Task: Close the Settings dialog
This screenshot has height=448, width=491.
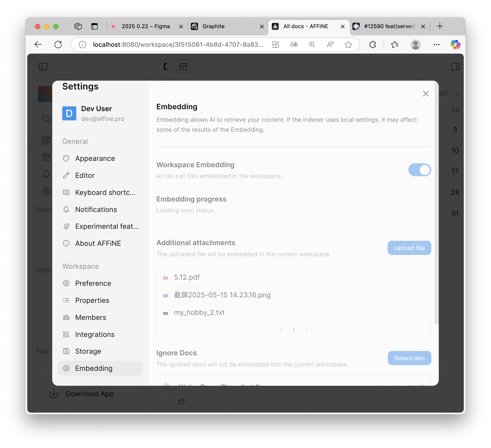Action: (x=426, y=94)
